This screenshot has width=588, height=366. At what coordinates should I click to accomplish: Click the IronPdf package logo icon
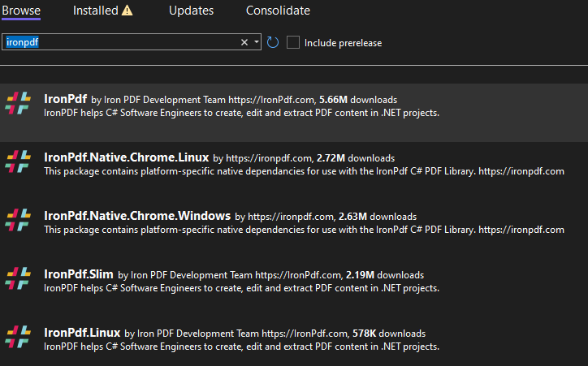point(18,103)
